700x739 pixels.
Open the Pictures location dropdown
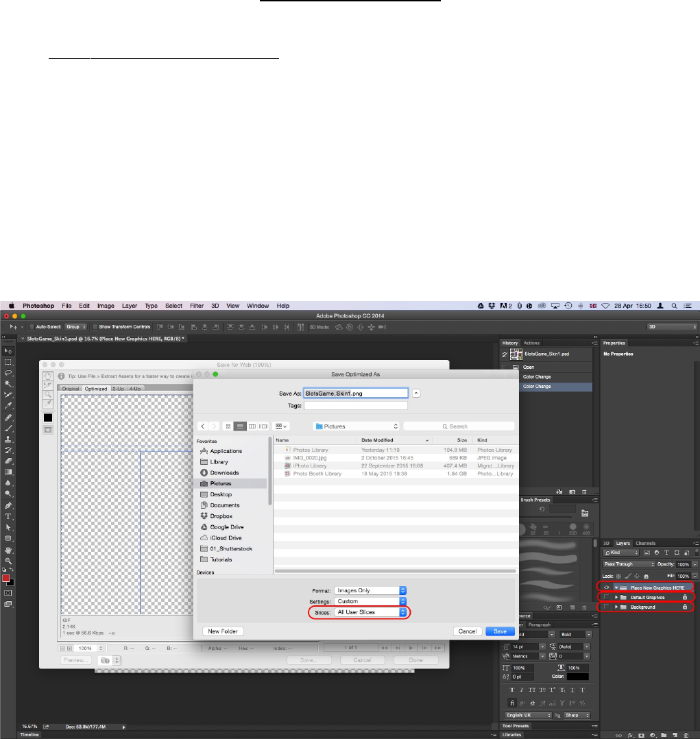(357, 426)
